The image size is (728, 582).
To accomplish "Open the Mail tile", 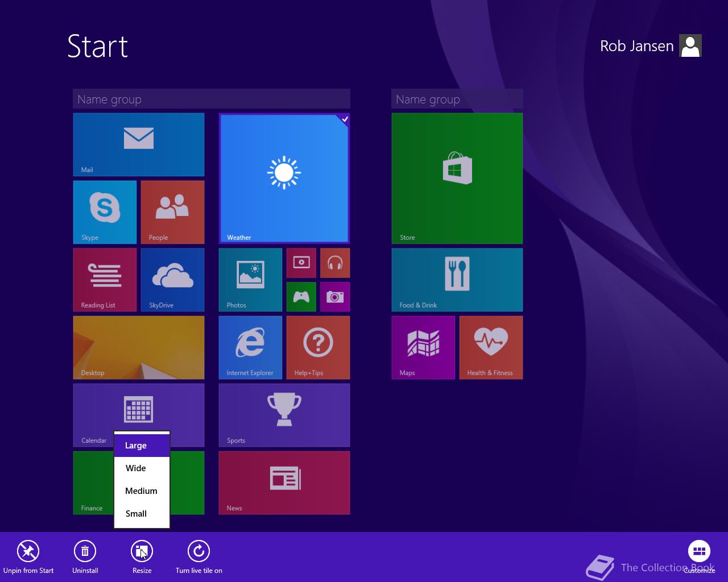I will click(x=139, y=144).
